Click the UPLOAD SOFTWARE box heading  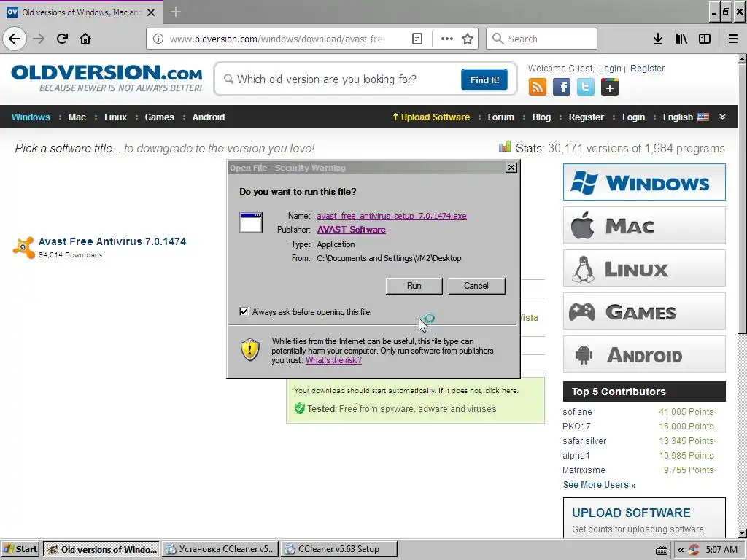tap(631, 513)
